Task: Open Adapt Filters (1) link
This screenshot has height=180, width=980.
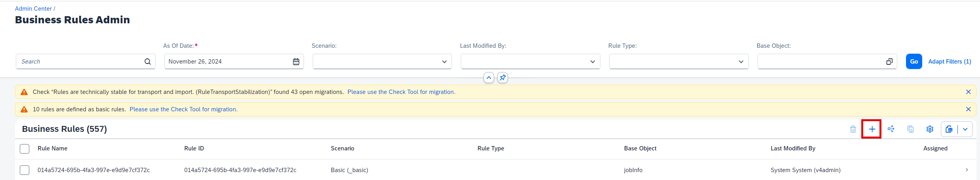Action: 950,62
